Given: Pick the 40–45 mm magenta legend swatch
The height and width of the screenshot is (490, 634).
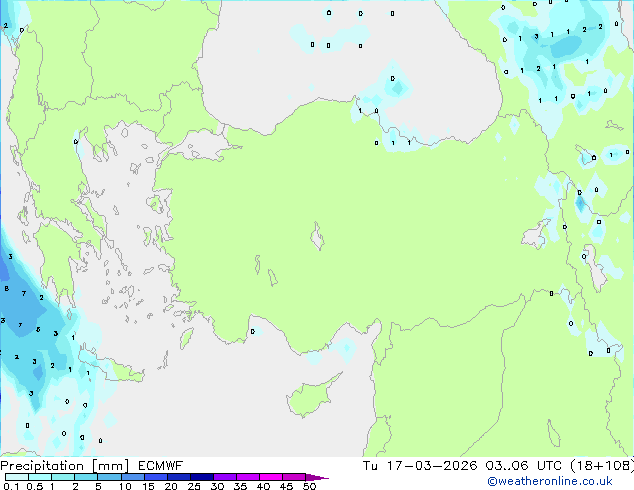Looking at the screenshot, I should click(271, 477).
